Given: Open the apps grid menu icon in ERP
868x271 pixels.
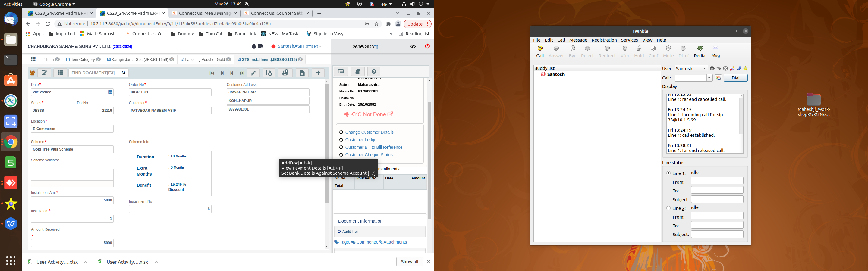Looking at the screenshot, I should tap(33, 59).
